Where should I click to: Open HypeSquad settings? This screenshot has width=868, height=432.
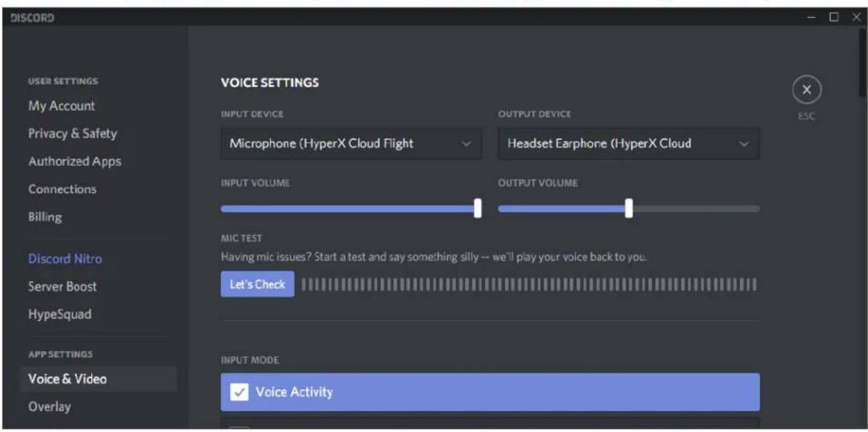point(60,314)
